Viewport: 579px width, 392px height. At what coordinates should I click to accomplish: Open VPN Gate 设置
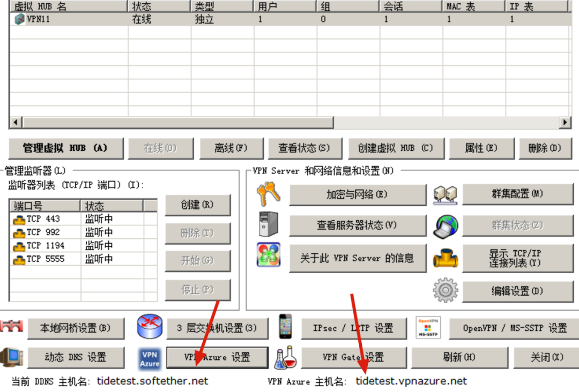(x=354, y=357)
